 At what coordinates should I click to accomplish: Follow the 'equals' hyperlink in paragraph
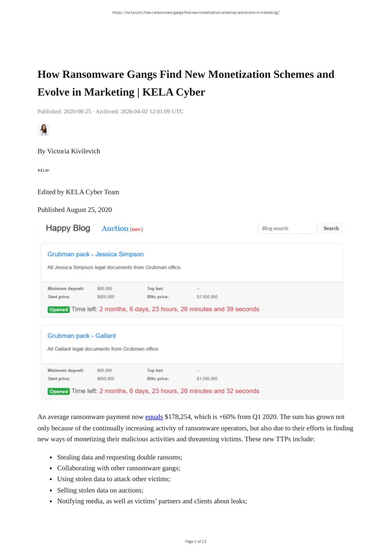coord(154,417)
